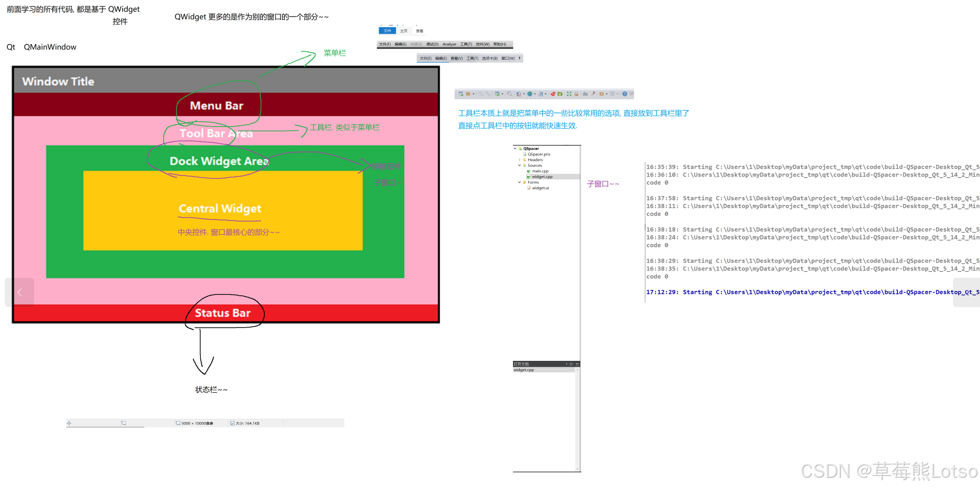980x488 pixels.
Task: Click the 5000 × 10000像素 status entry
Action: point(194,423)
